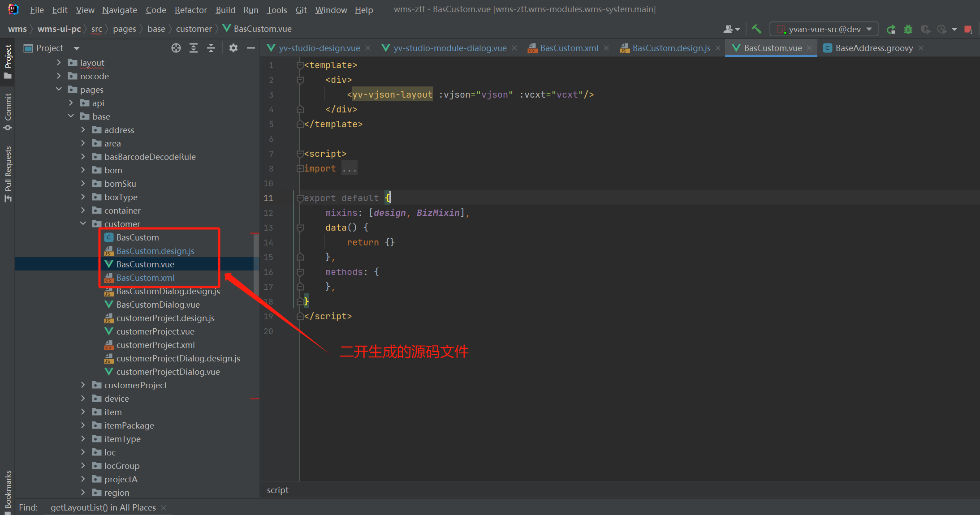Image resolution: width=980 pixels, height=515 pixels.
Task: Expand all items in Project panel
Action: coord(194,48)
